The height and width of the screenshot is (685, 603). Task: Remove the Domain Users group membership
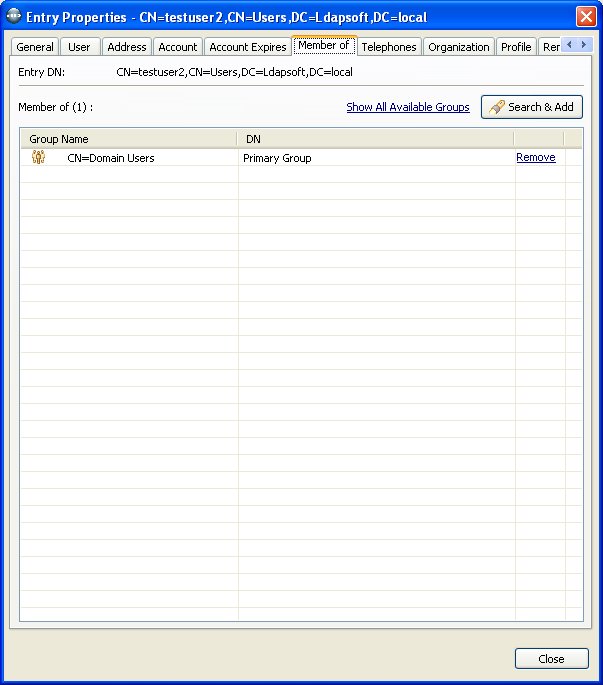click(535, 157)
